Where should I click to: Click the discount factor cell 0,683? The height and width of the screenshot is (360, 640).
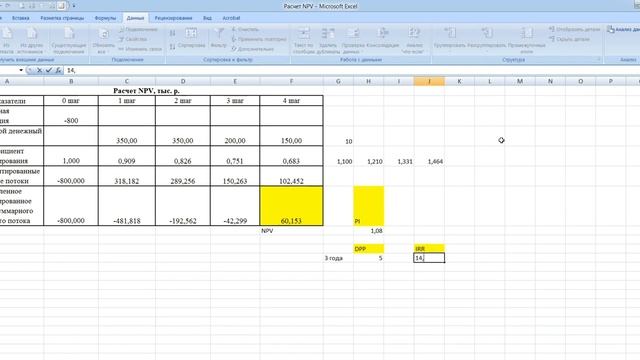tap(291, 156)
